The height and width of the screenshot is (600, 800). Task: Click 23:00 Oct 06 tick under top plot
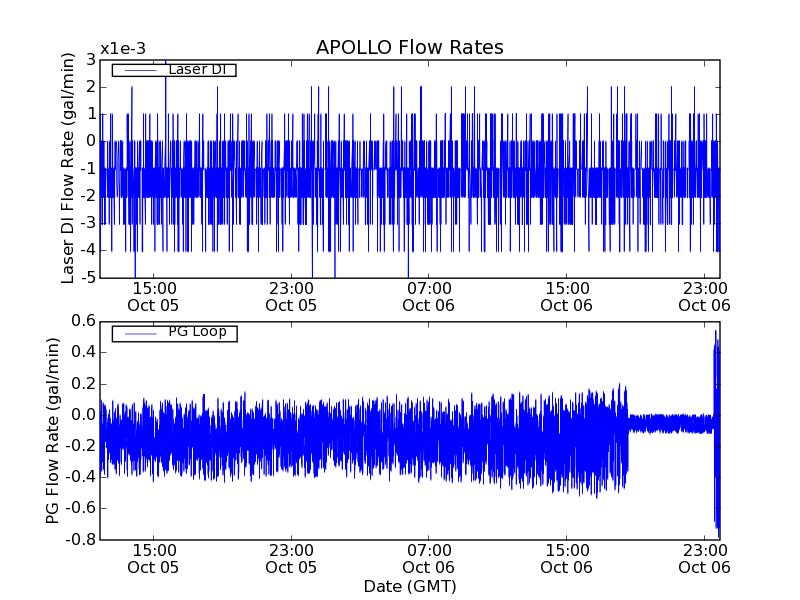click(x=705, y=296)
